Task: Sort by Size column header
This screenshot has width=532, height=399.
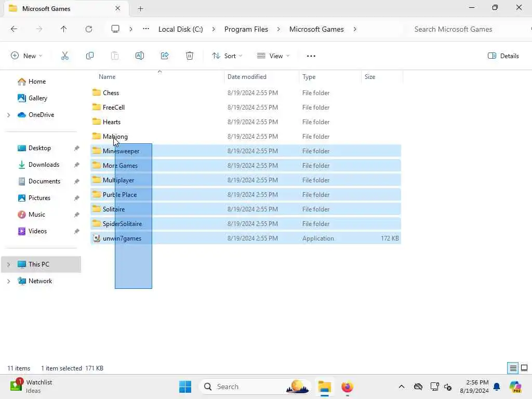Action: coord(370,77)
